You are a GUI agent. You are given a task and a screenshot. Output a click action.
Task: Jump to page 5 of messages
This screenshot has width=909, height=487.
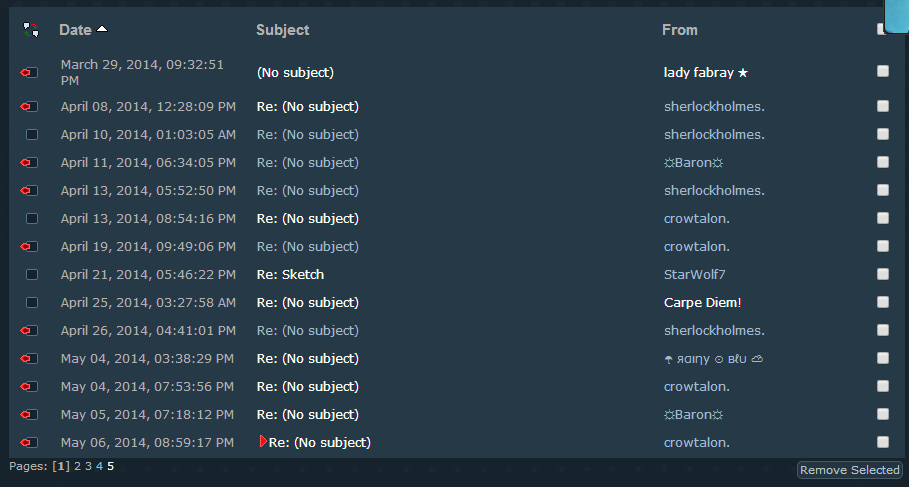(x=111, y=466)
